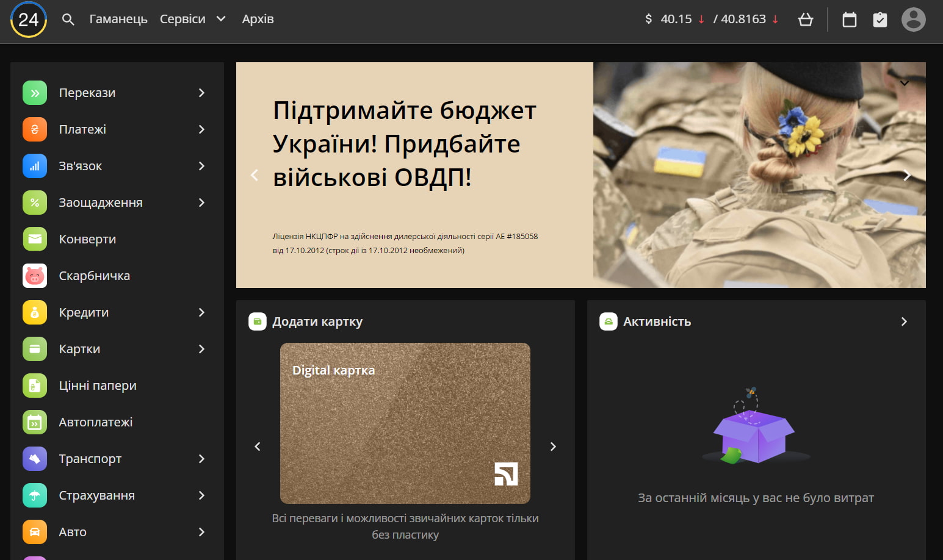This screenshot has width=943, height=560.
Task: Open the user profile avatar
Action: (914, 20)
